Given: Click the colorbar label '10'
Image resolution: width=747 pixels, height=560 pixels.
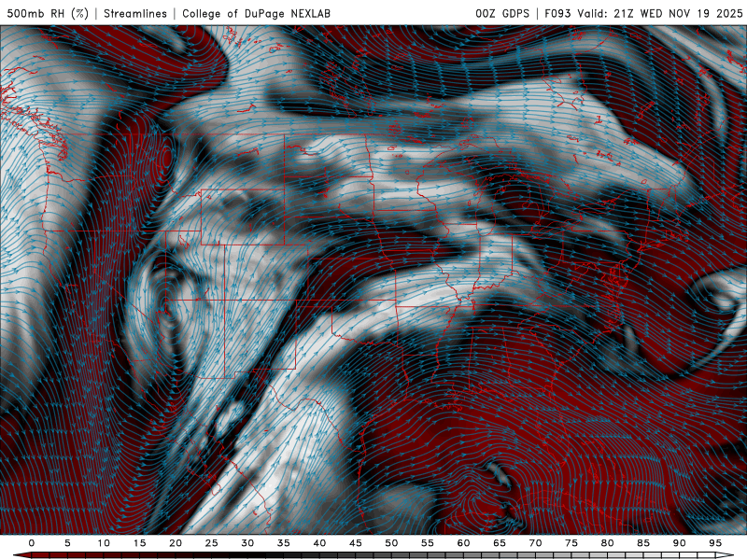Looking at the screenshot, I should [104, 543].
